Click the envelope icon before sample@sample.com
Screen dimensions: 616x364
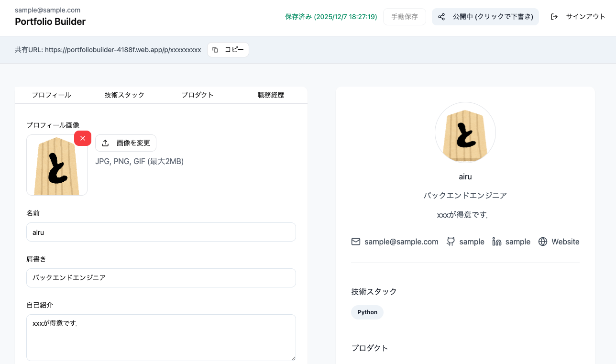pos(355,242)
